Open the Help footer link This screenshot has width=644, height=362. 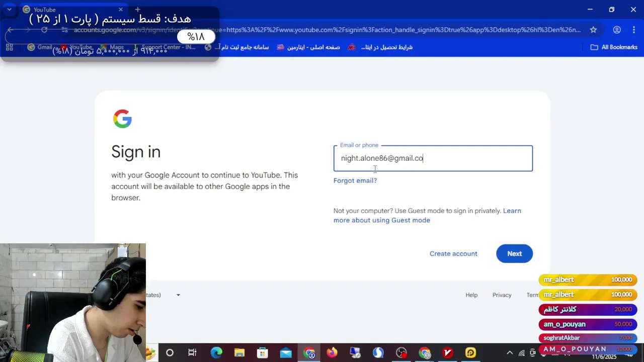point(471,295)
